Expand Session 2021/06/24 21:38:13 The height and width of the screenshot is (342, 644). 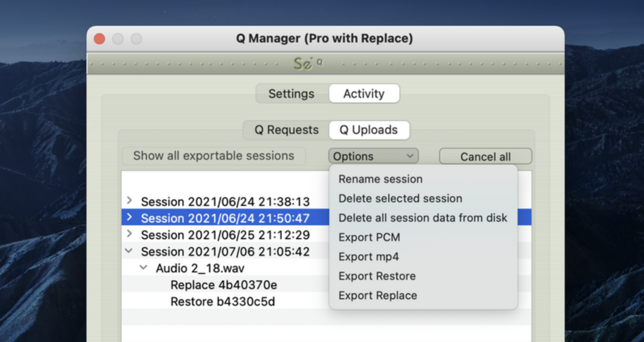pyautogui.click(x=129, y=201)
